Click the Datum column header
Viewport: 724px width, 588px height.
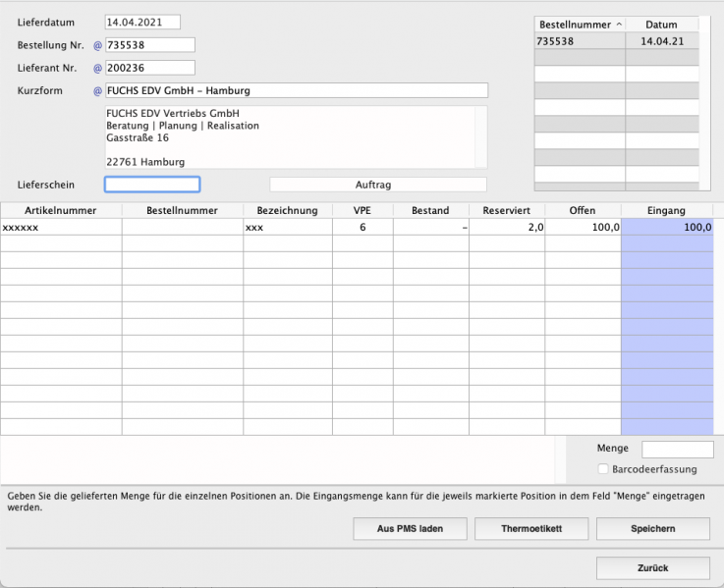(x=661, y=25)
